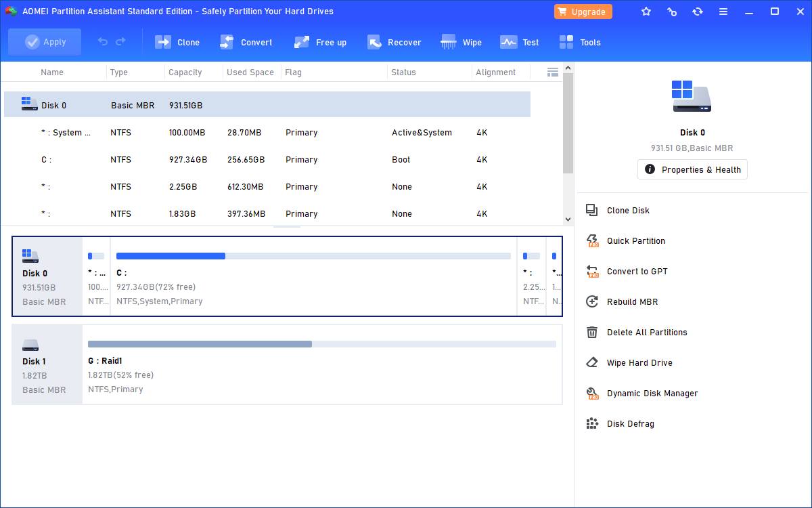The width and height of the screenshot is (812, 508).
Task: Click the scroll up arrow of partition list
Action: pyautogui.click(x=568, y=68)
